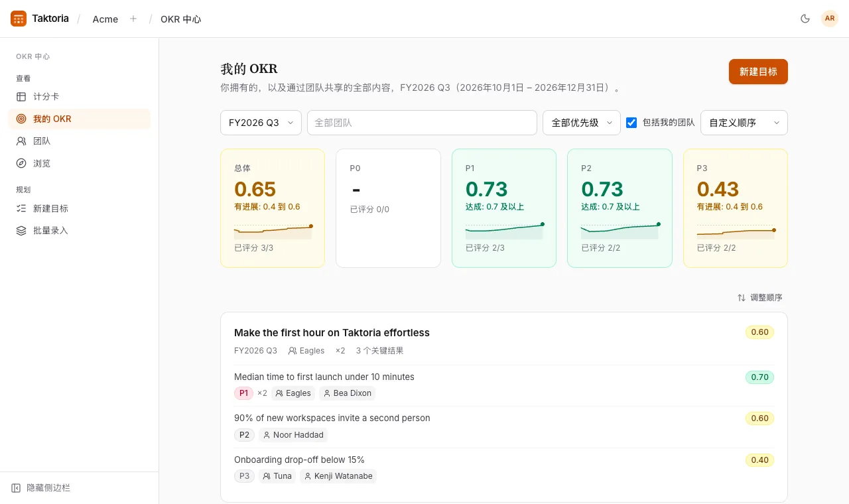849x504 pixels.
Task: Open the 全部优先级 priority dropdown
Action: (x=582, y=123)
